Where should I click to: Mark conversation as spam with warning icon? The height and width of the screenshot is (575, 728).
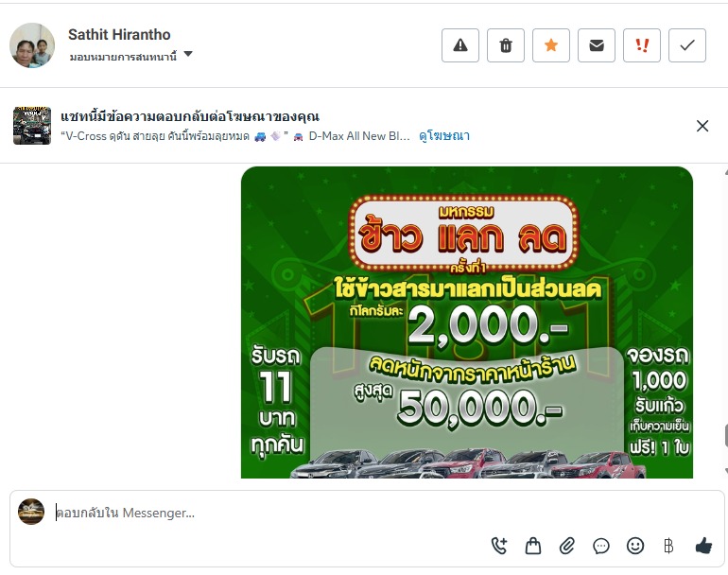(460, 45)
